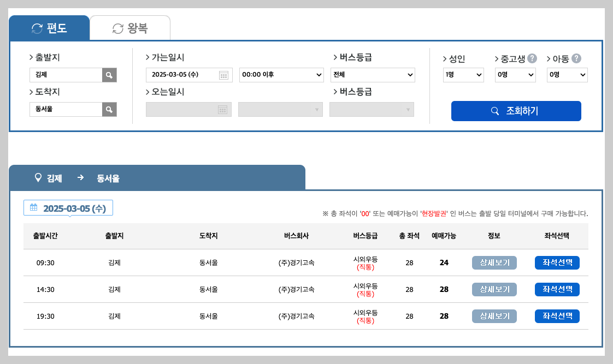The width and height of the screenshot is (613, 364).
Task: Open the calendar icon for 가는일시 date
Action: pyautogui.click(x=225, y=74)
